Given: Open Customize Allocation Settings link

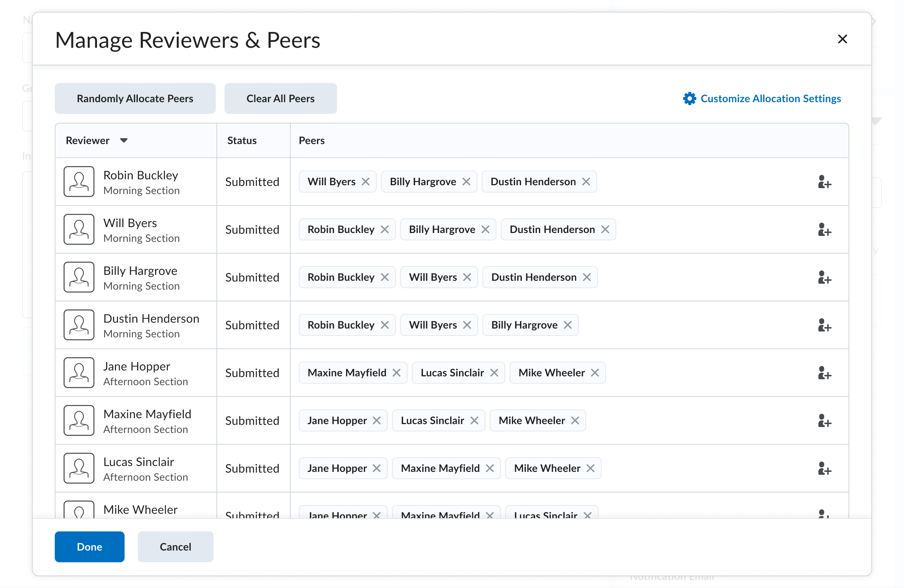Looking at the screenshot, I should tap(770, 98).
